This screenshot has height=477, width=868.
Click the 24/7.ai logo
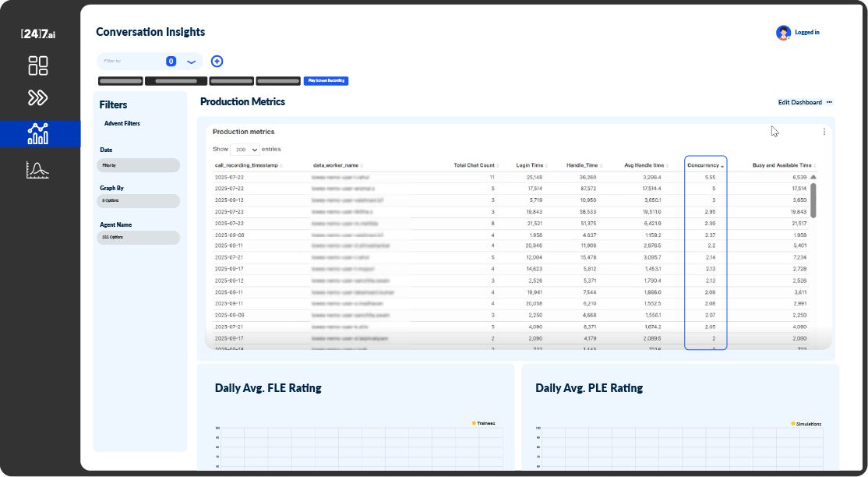point(38,34)
